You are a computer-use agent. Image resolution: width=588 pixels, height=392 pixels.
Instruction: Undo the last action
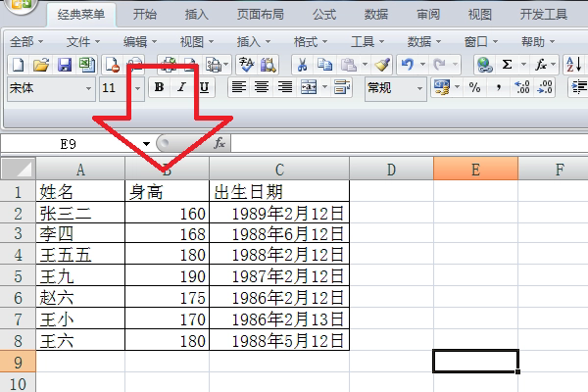(x=408, y=65)
